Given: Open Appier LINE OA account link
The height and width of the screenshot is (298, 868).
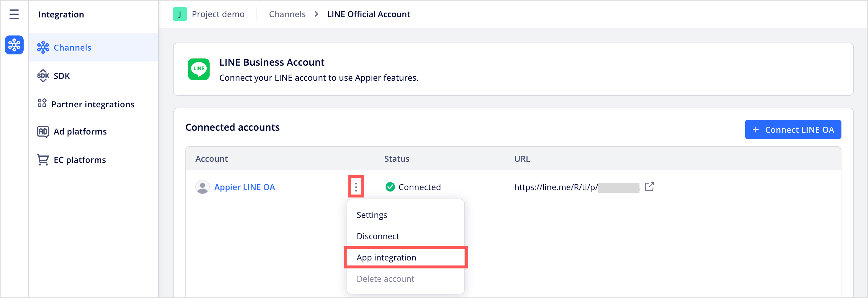Looking at the screenshot, I should coord(244,187).
